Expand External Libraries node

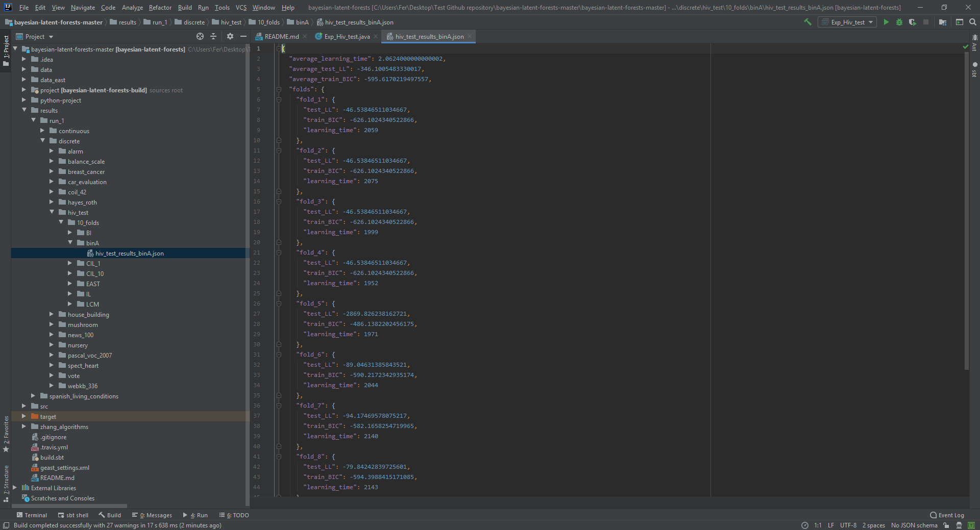click(15, 488)
